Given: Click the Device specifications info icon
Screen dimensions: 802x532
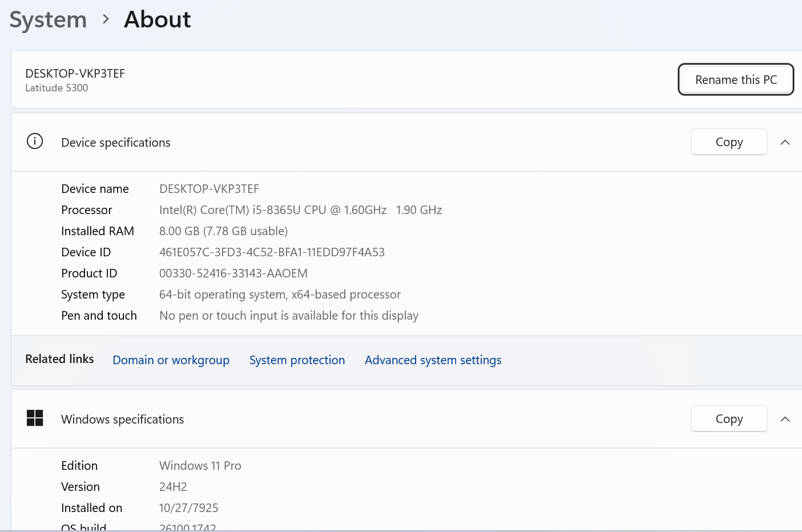Looking at the screenshot, I should coord(35,142).
